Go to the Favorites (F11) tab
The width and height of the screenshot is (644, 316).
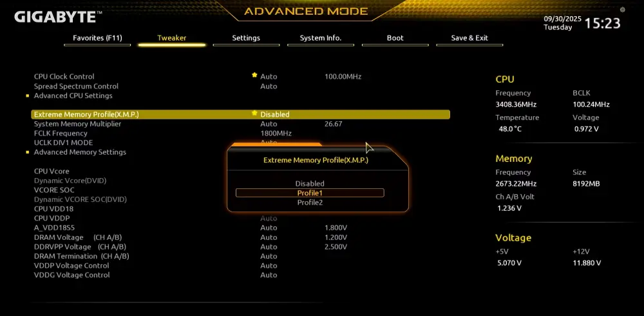pyautogui.click(x=98, y=38)
